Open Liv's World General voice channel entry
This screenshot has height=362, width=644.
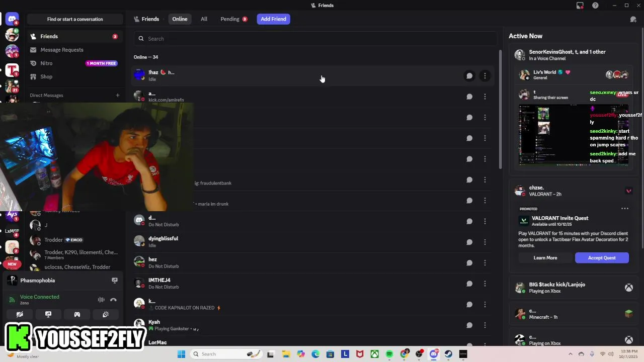(x=574, y=75)
